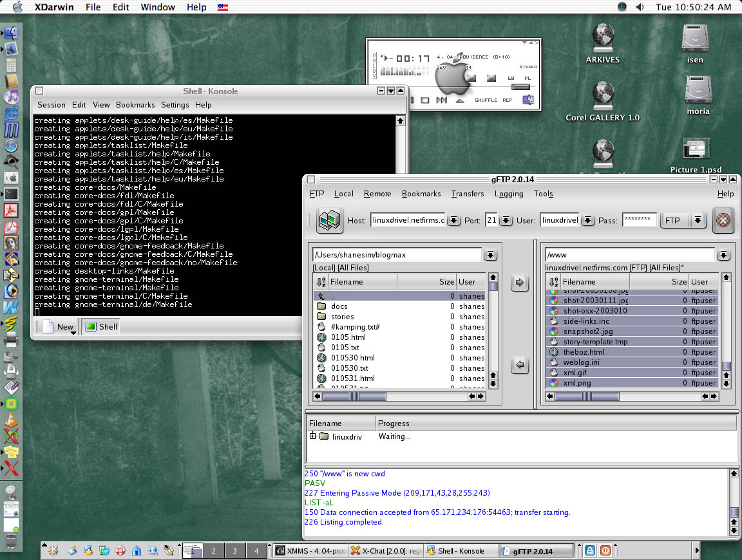Screen dimensions: 742x560
Task: Click the Finder face icon in XMMS
Action: click(x=528, y=100)
